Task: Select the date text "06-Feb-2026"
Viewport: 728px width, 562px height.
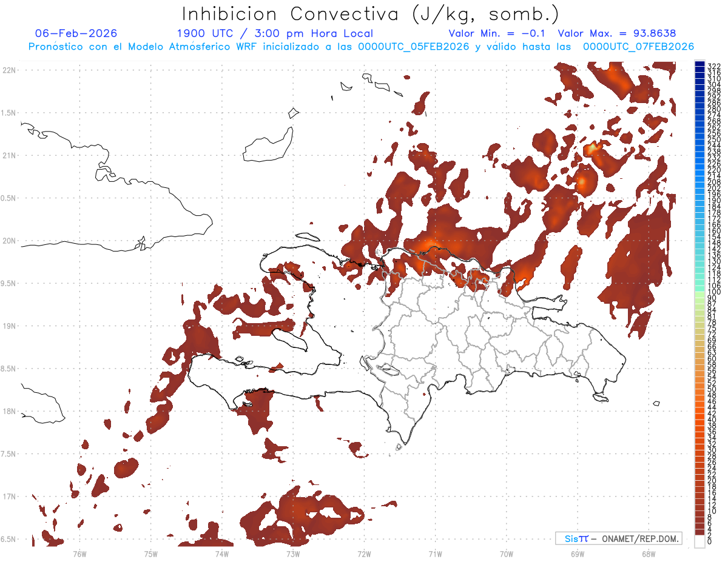Action: pyautogui.click(x=76, y=33)
